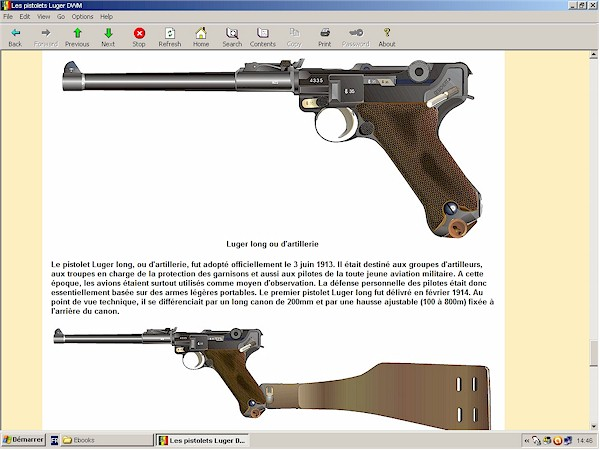This screenshot has width=600, height=450.
Task: Click the FR language indicator in taskbar
Action: [x=54, y=440]
